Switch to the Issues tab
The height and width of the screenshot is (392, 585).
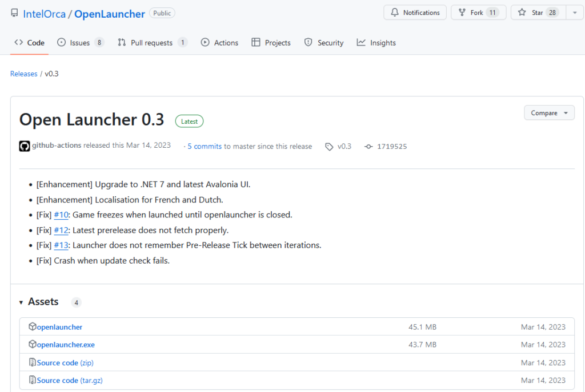80,43
